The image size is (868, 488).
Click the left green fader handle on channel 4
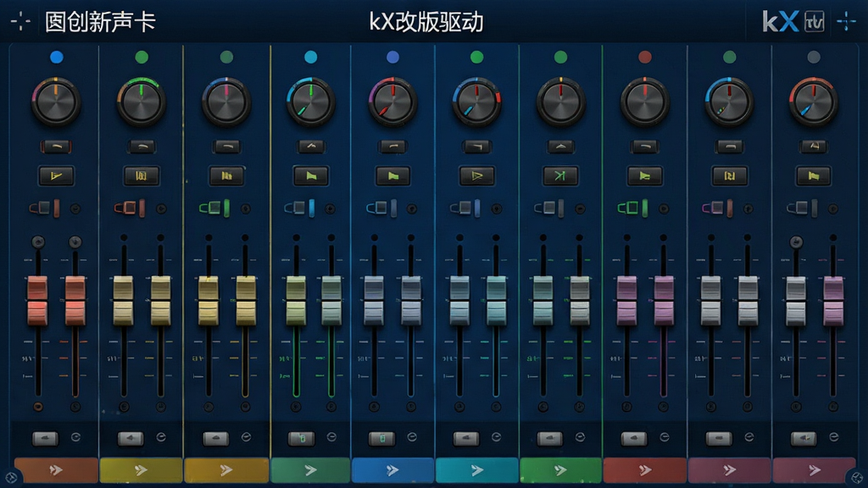296,301
